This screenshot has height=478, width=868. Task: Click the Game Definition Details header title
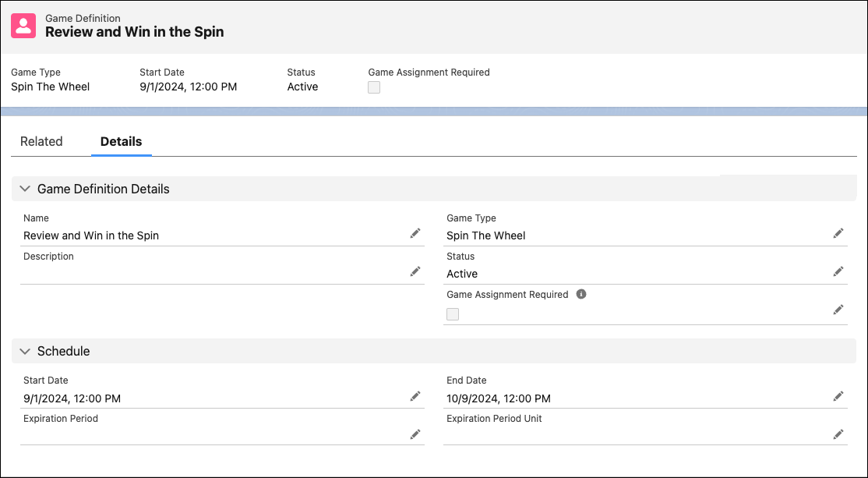pyautogui.click(x=104, y=189)
